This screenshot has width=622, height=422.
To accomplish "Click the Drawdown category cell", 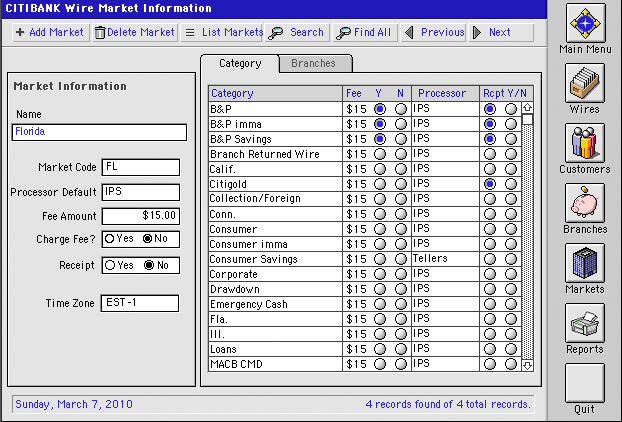I will pyautogui.click(x=275, y=289).
